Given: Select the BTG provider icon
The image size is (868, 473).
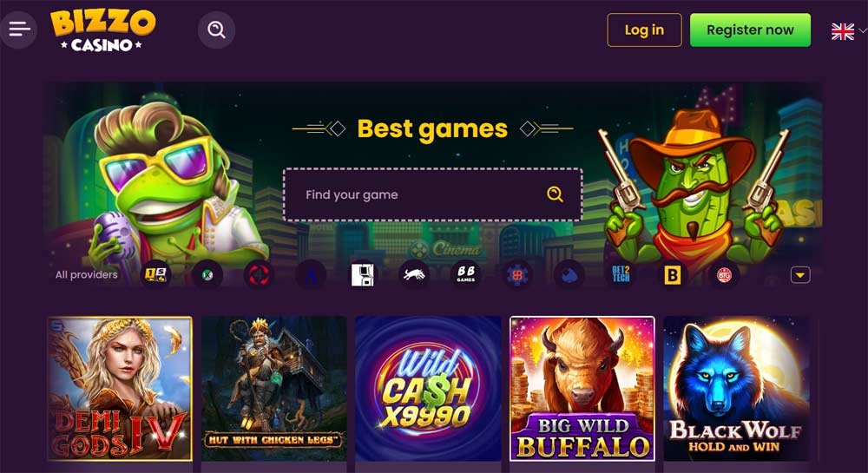Looking at the screenshot, I should [724, 274].
